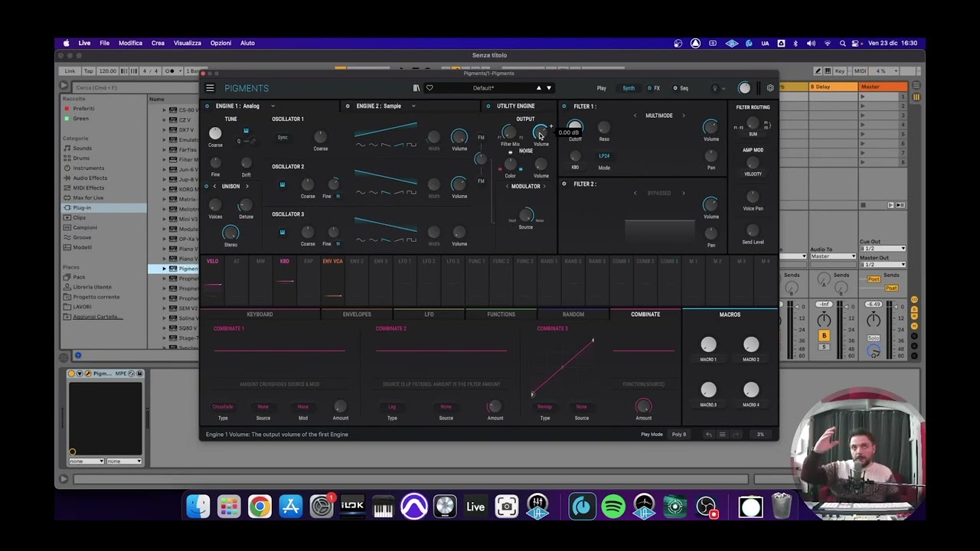Switch to the Functions tab
This screenshot has width=980, height=551.
coord(501,315)
